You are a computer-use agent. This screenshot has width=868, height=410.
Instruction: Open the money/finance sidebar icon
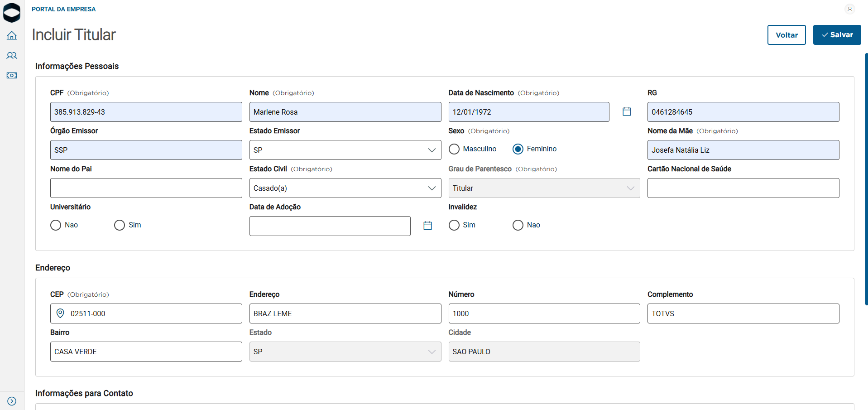[12, 75]
